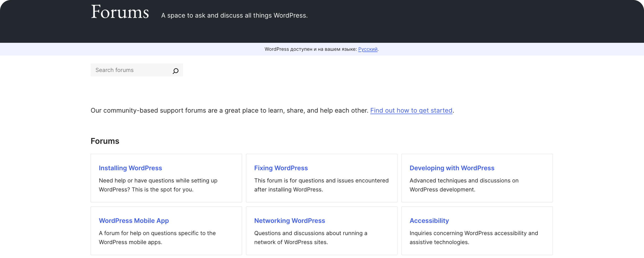The image size is (644, 258).
Task: Click the language notification banner
Action: [322, 49]
